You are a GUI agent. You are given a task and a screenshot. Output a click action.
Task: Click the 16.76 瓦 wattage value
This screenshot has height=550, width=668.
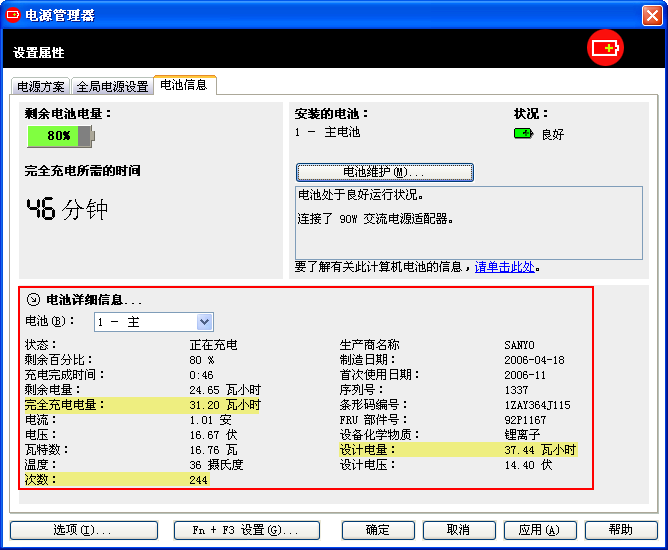point(213,450)
